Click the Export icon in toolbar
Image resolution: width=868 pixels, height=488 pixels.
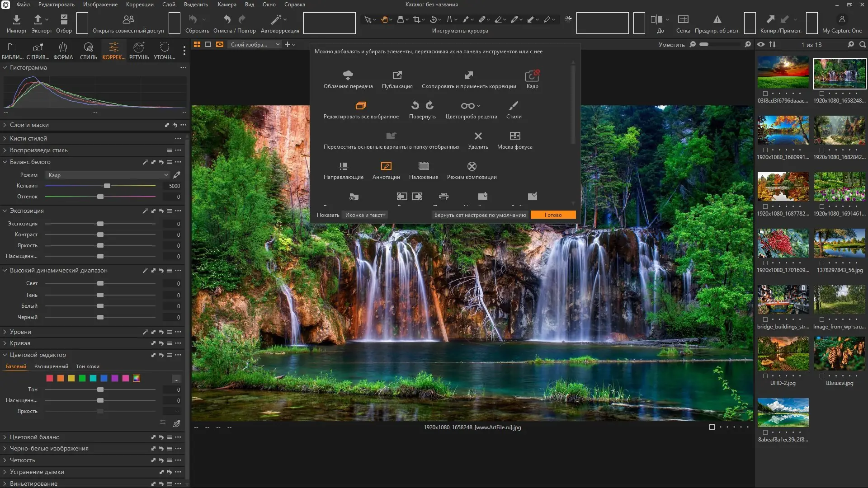pos(38,20)
